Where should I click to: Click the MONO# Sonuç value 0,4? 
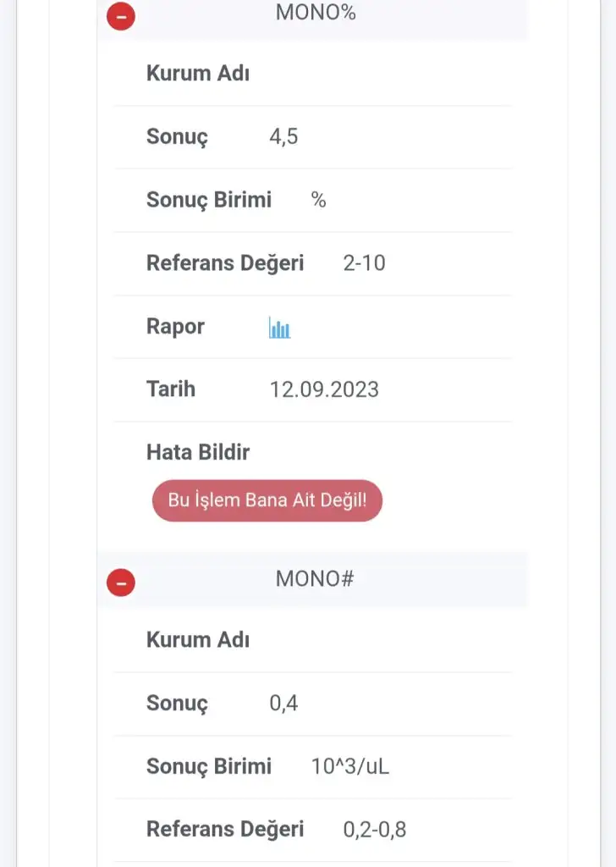pos(283,704)
